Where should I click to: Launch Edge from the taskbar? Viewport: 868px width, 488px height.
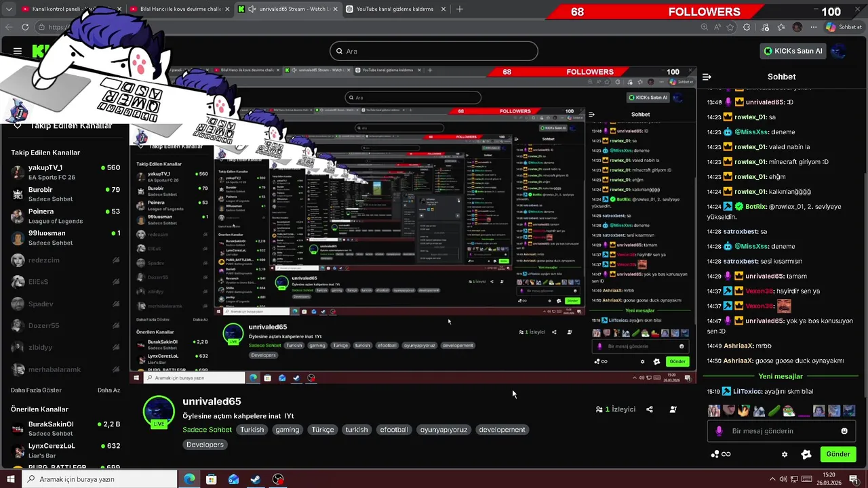pos(189,479)
